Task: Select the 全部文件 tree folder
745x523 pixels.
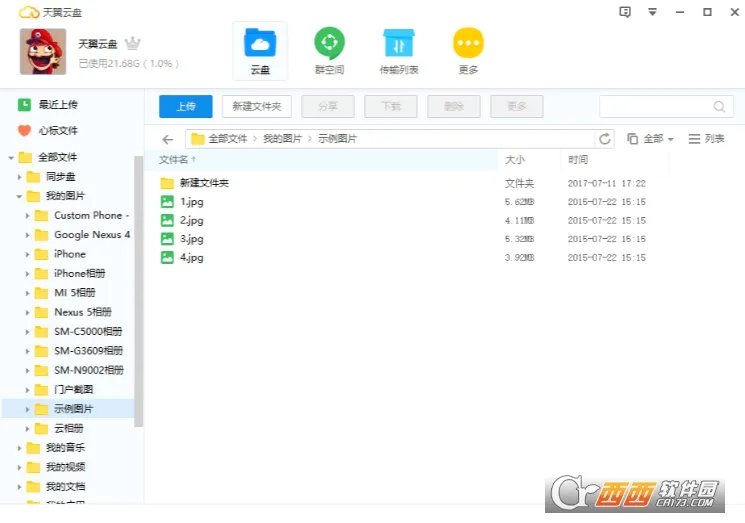Action: pos(57,157)
